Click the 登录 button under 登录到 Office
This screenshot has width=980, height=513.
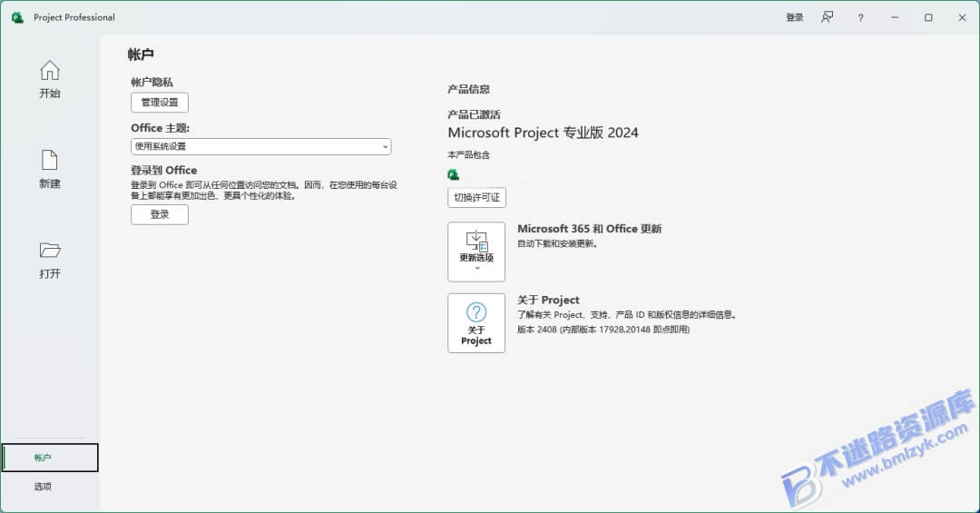point(160,214)
